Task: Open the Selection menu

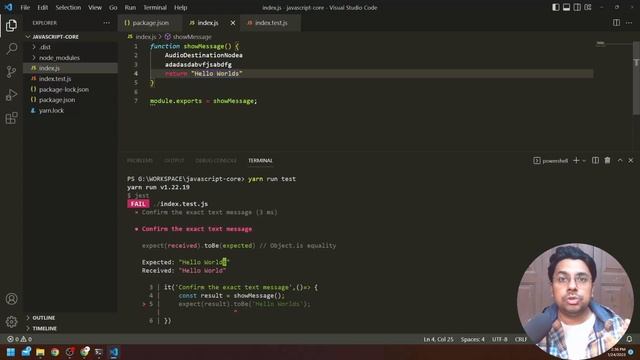Action: tap(68, 7)
